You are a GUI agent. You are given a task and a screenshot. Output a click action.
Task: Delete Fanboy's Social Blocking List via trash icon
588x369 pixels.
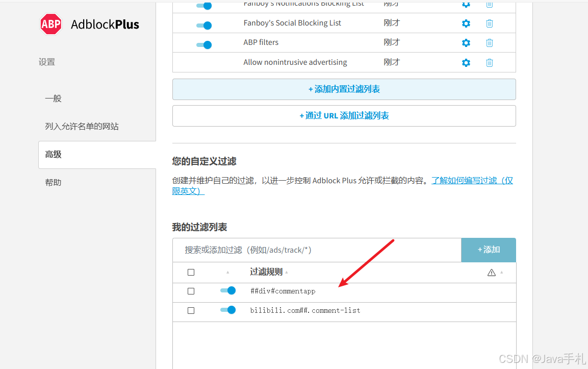point(490,23)
